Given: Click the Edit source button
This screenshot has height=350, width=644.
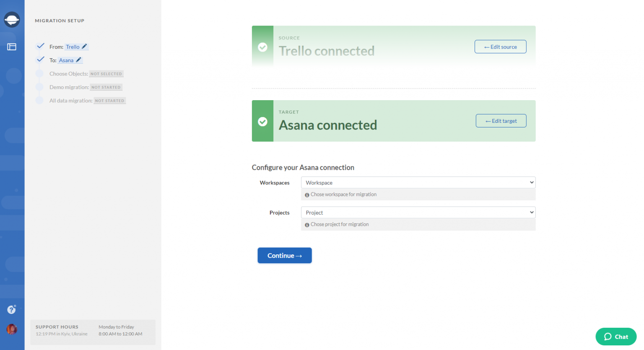Looking at the screenshot, I should 500,47.
